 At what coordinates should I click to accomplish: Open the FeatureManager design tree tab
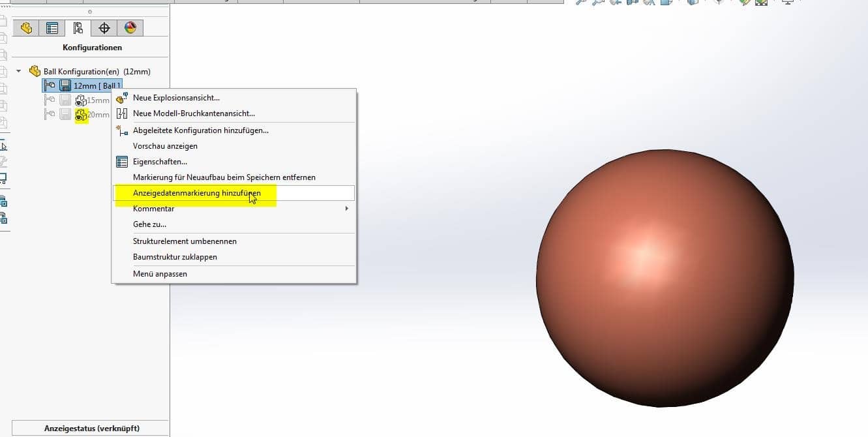[26, 27]
